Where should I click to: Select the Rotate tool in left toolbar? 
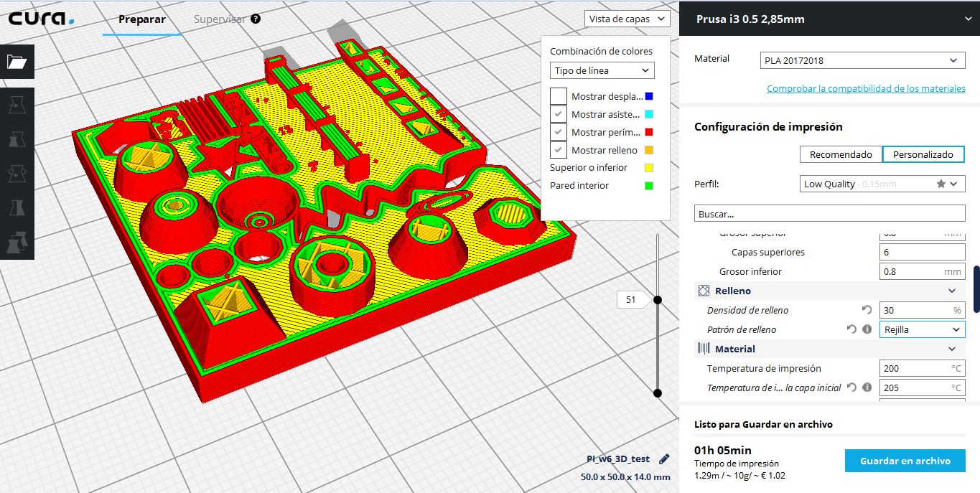pos(17,173)
